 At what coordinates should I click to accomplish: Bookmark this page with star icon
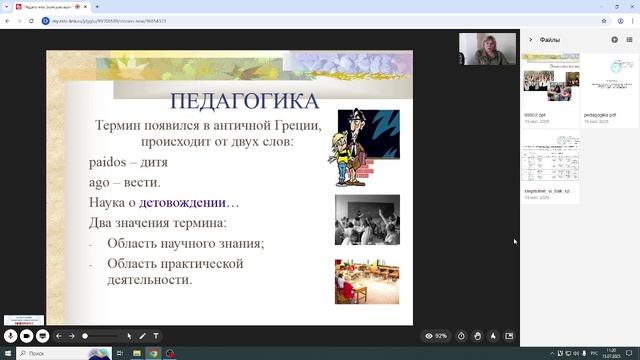(x=604, y=21)
